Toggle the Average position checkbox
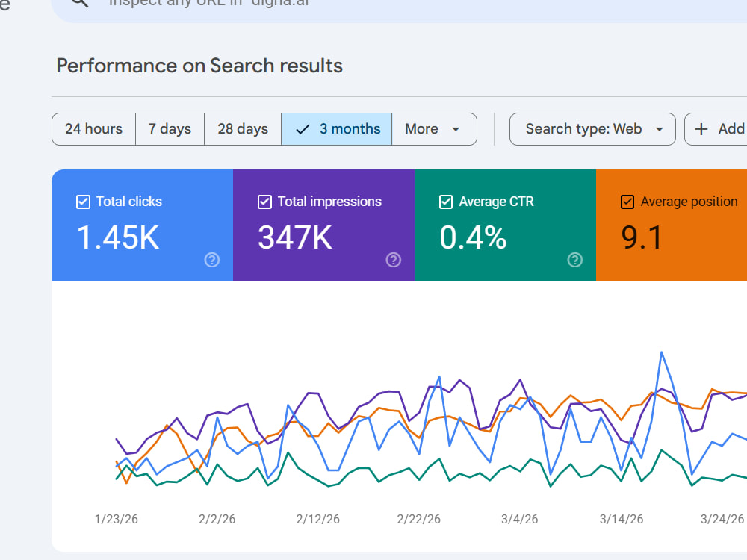Viewport: 747px width, 560px height. (x=627, y=202)
